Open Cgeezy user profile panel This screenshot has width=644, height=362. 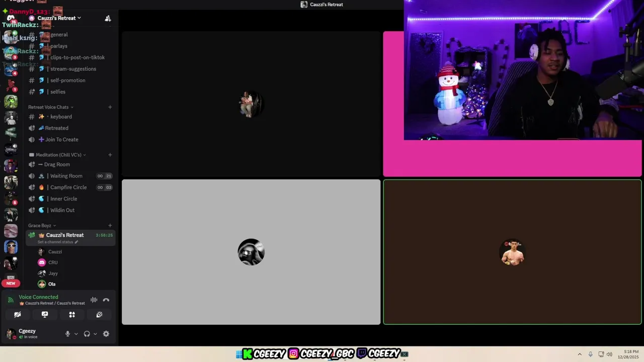point(33,334)
